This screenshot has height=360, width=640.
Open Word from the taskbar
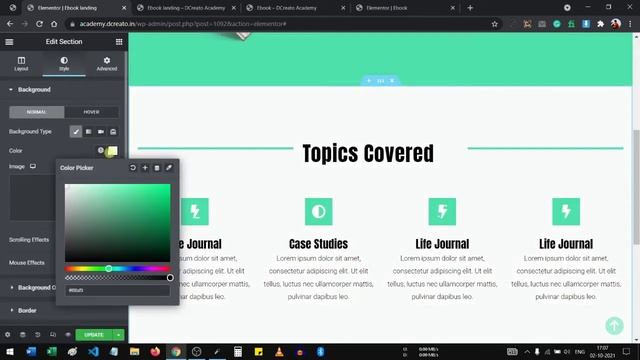pyautogui.click(x=31, y=351)
